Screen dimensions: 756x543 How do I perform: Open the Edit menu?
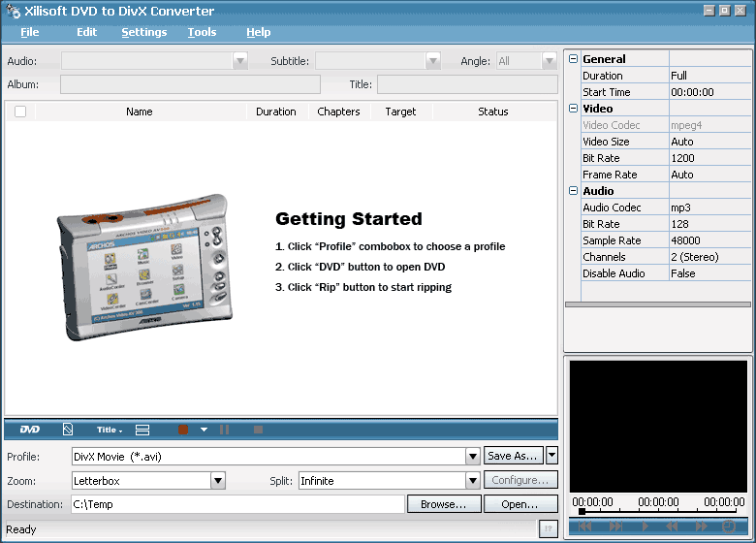87,32
